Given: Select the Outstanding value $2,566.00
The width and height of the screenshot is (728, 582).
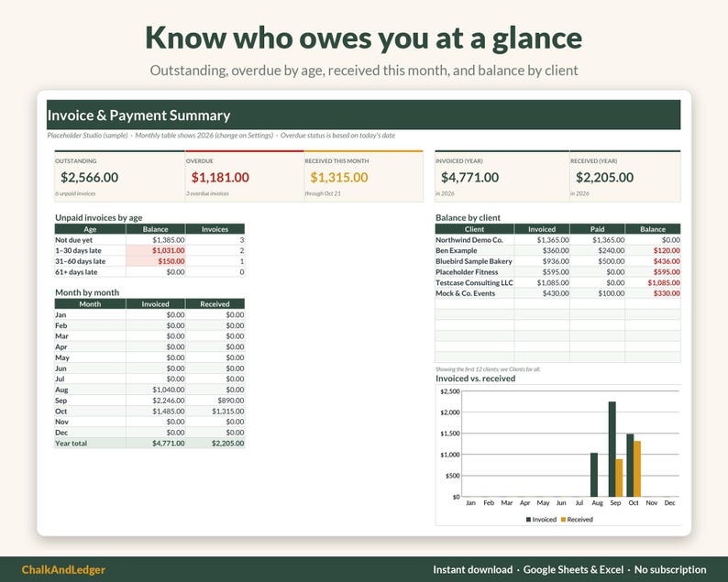Looking at the screenshot, I should click(89, 177).
